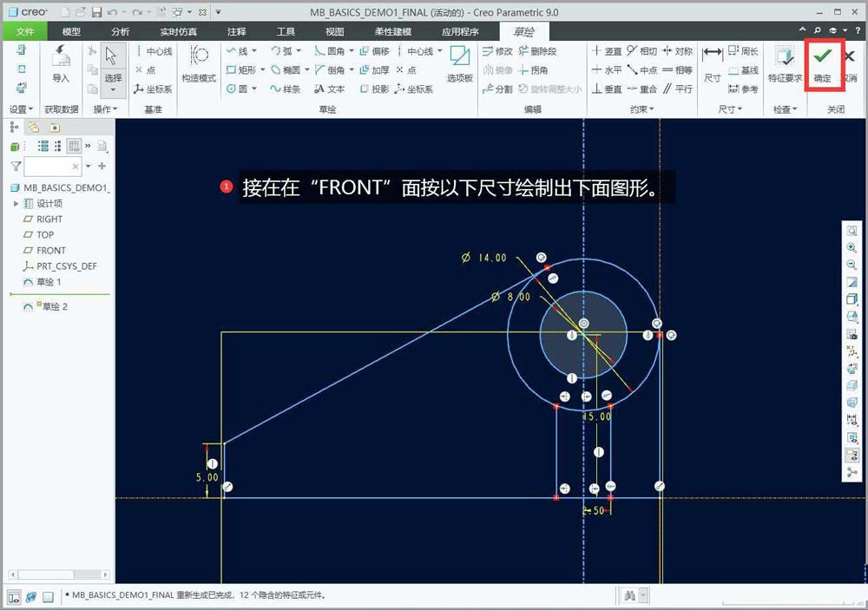Toggle 构造模式 construction mode

tap(199, 64)
